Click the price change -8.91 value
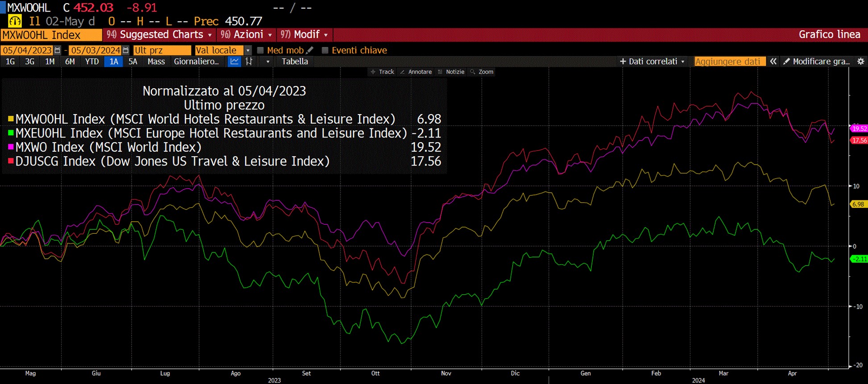 [x=142, y=8]
